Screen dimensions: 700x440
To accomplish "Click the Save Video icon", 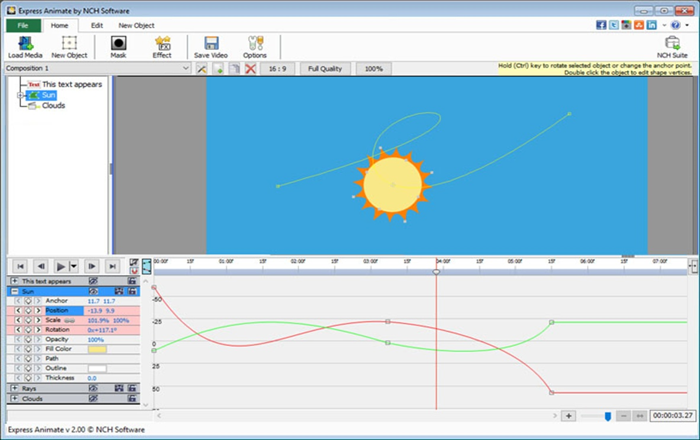I will (211, 43).
